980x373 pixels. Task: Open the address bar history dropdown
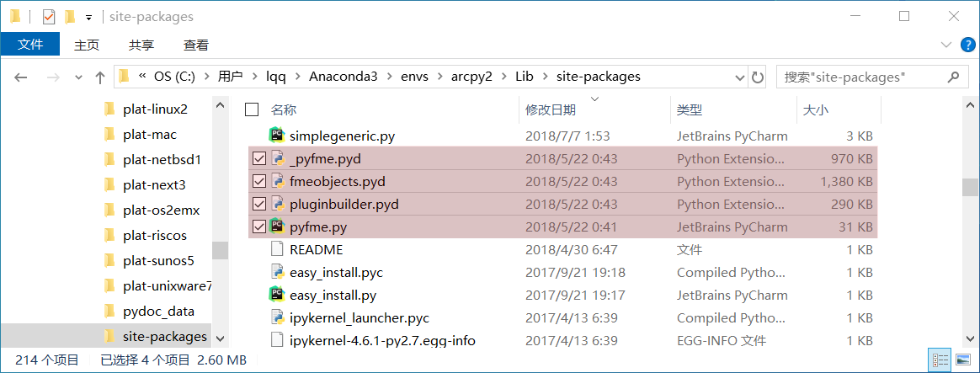(738, 77)
